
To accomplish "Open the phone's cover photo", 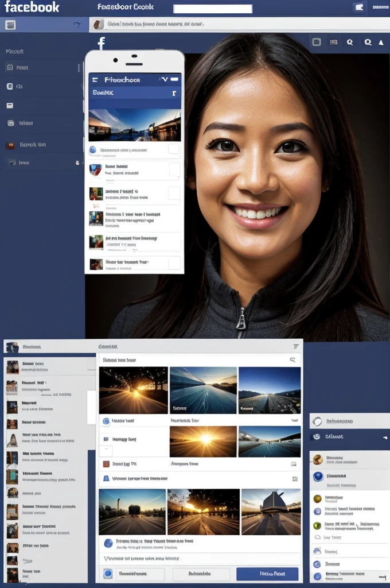I will [x=135, y=125].
